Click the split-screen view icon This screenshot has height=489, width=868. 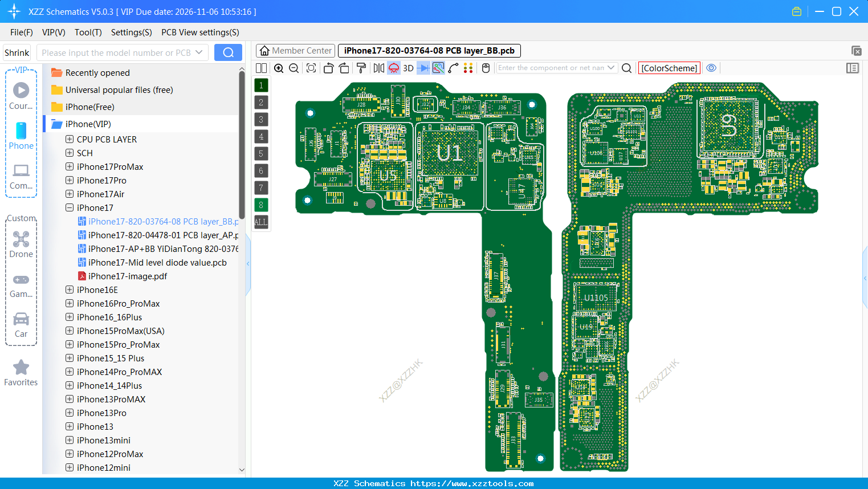pos(261,68)
